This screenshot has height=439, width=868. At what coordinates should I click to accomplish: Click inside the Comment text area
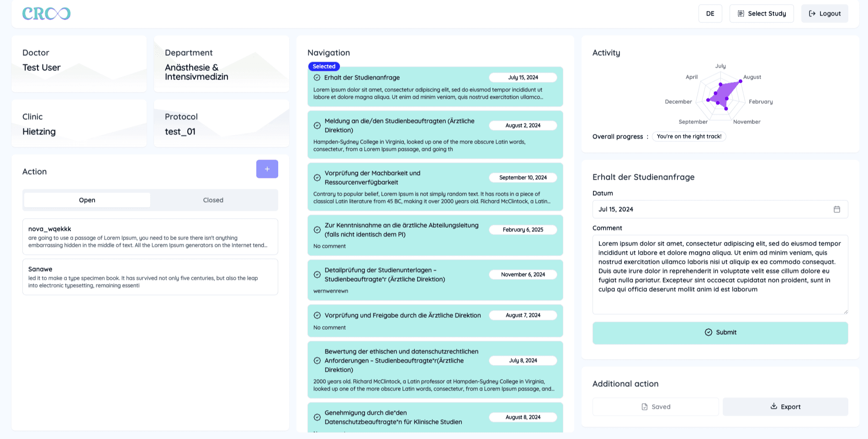720,274
